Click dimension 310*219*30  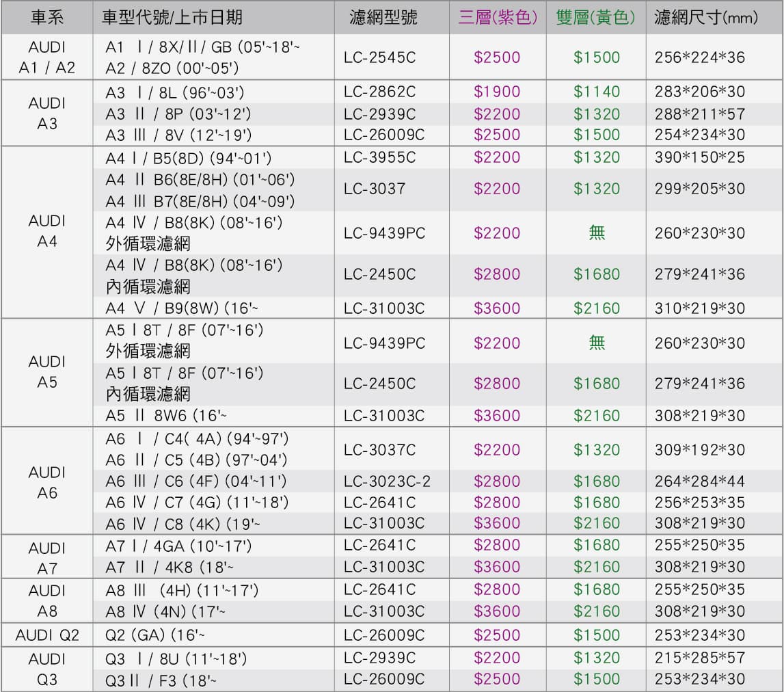700,308
